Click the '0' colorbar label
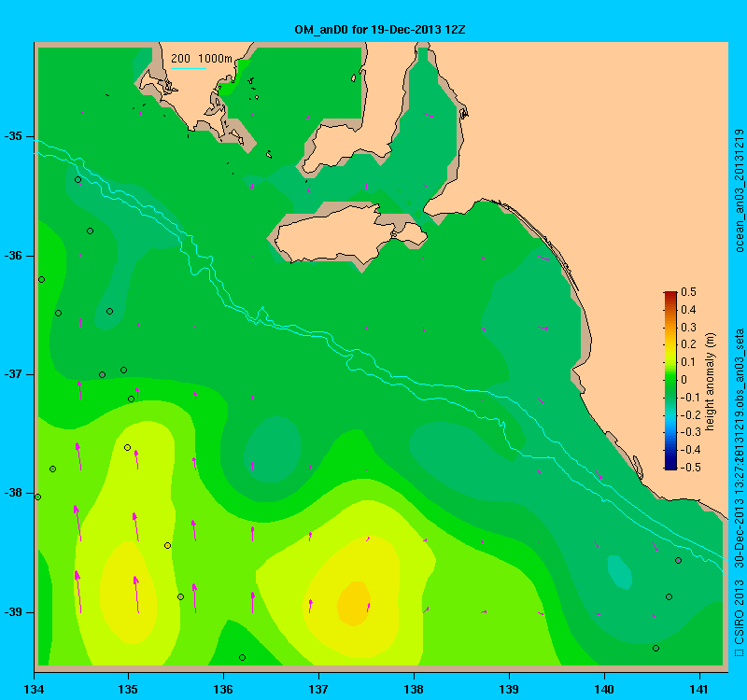Viewport: 747px width, 700px height. [684, 380]
